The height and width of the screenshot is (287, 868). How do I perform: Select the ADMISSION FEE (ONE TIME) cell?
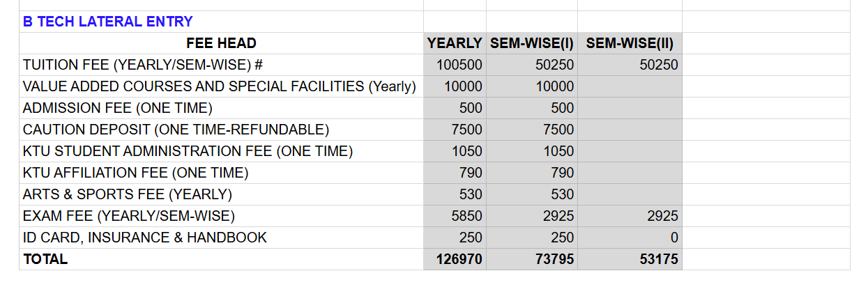(x=221, y=108)
